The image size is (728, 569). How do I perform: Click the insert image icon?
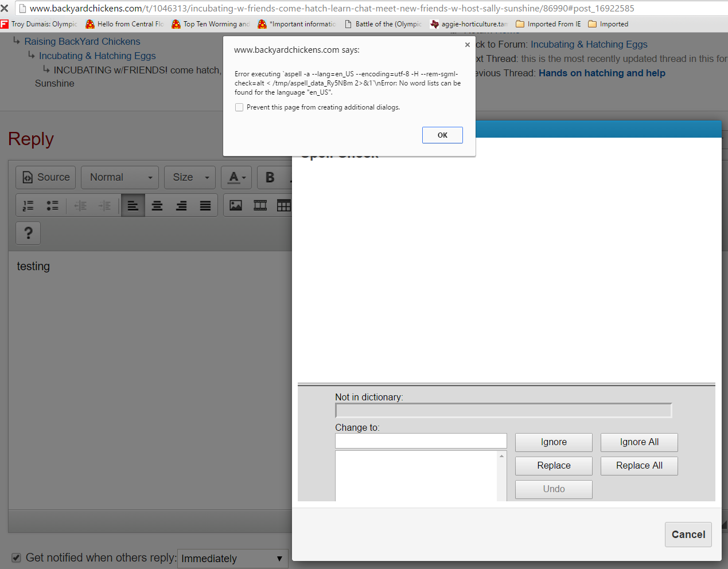(236, 205)
